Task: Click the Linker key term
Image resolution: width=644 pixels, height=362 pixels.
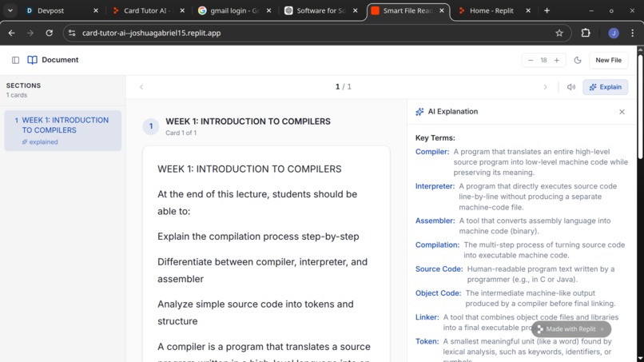Action: pos(427,317)
